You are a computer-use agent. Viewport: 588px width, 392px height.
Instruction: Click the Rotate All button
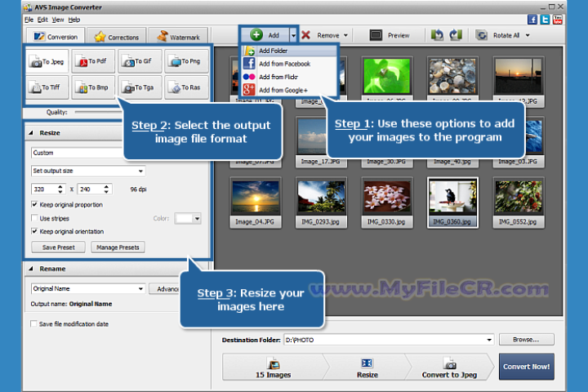pyautogui.click(x=498, y=35)
